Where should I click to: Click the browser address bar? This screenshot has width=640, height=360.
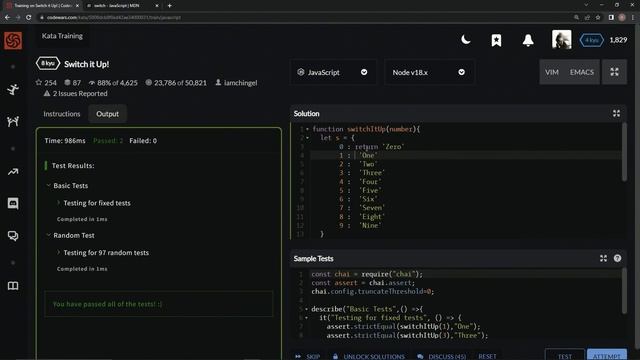tap(302, 18)
